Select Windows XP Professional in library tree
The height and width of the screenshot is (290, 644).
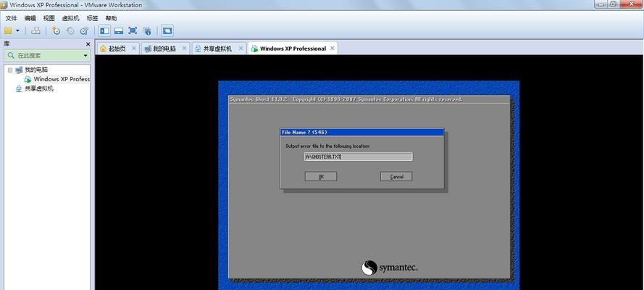(62, 79)
